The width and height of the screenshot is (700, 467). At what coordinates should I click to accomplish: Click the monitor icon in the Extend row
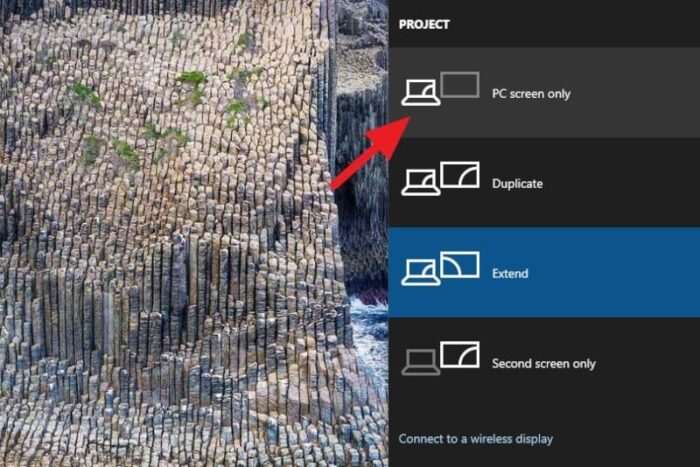pos(460,265)
